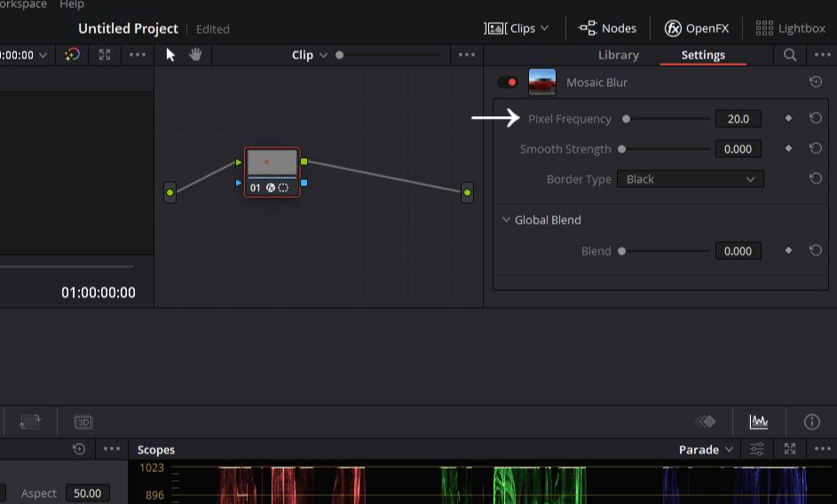Open the left palette three-dot options menu

(112, 449)
